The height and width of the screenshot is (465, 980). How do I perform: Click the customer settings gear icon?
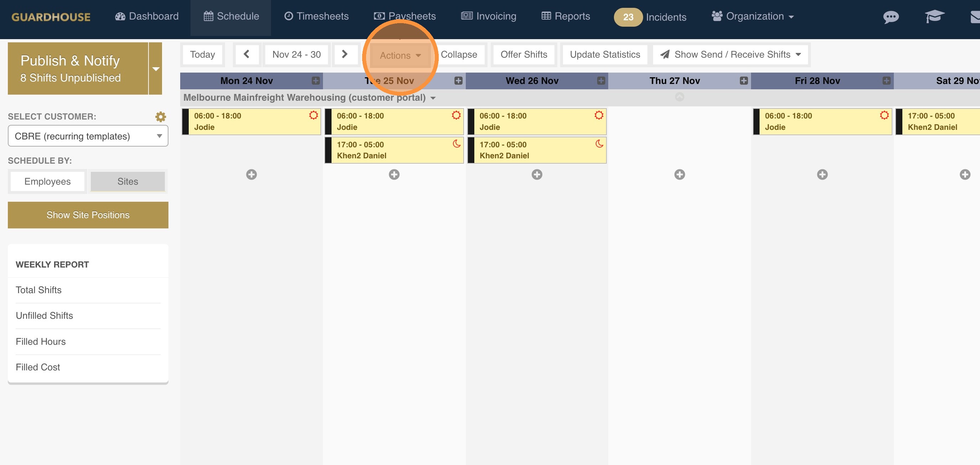coord(161,116)
